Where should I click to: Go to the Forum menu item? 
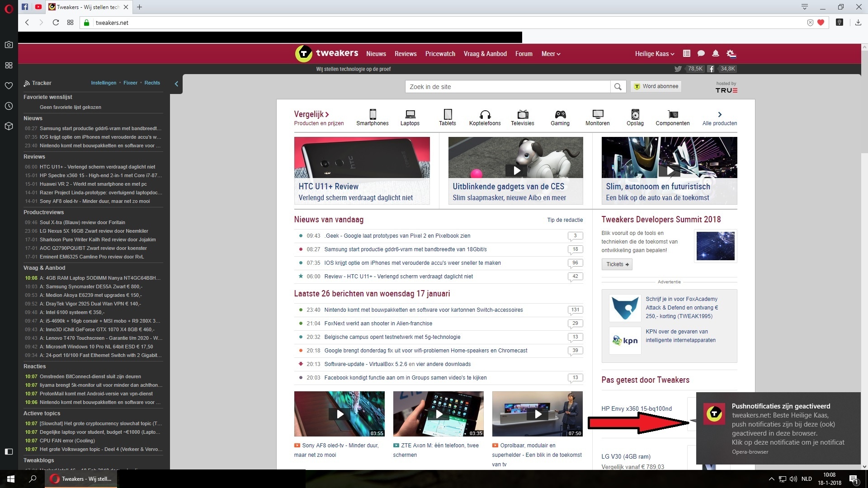point(524,54)
